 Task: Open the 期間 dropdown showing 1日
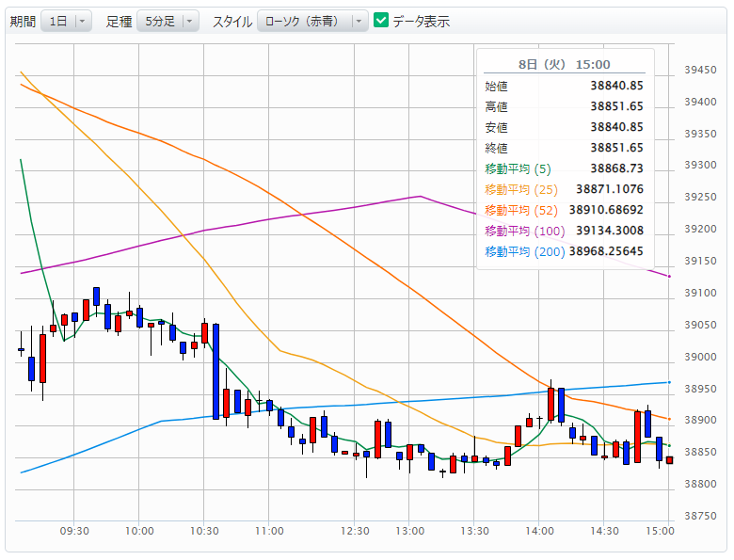click(66, 21)
